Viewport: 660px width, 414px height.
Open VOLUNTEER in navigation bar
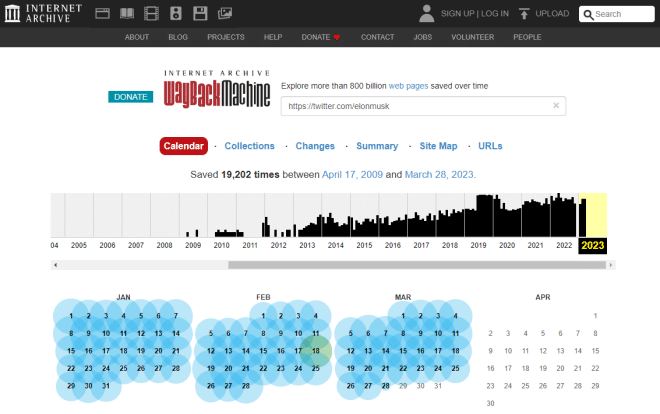click(x=473, y=37)
